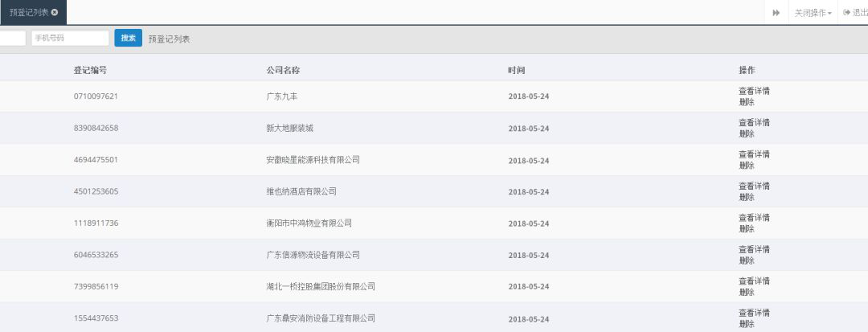Screen dimensions: 868x332
Task: Open the 关闭操作 dropdown menu
Action: 813,13
